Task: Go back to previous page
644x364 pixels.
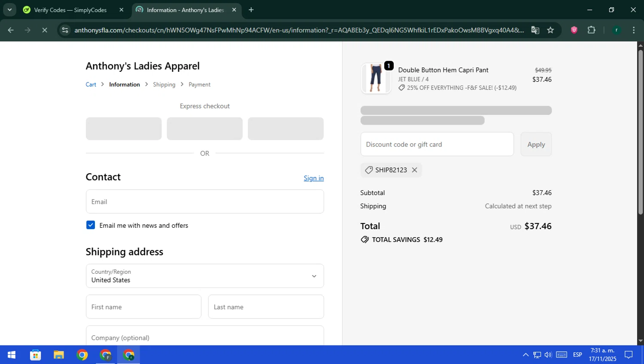Action: click(x=11, y=30)
